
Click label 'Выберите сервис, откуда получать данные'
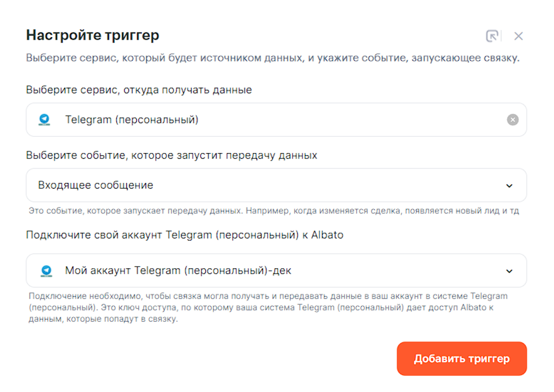139,90
